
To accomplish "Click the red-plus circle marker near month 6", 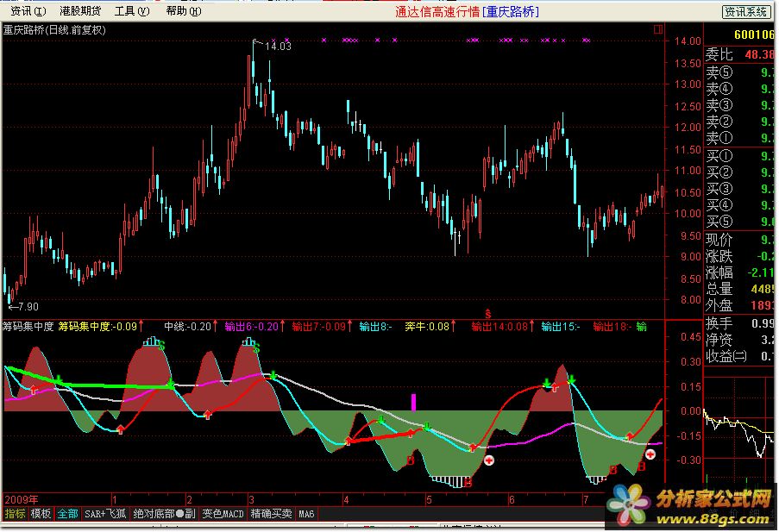I will point(489,460).
